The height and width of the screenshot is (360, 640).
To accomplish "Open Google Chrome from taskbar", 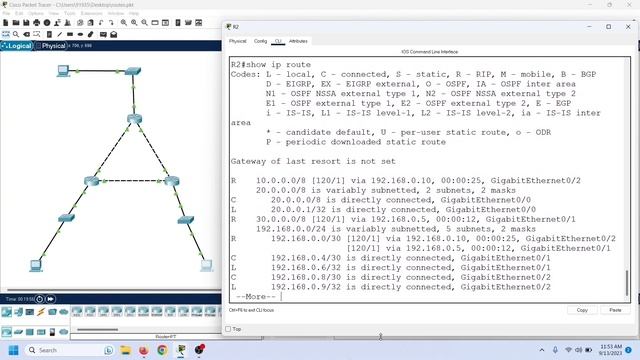I will tap(162, 350).
